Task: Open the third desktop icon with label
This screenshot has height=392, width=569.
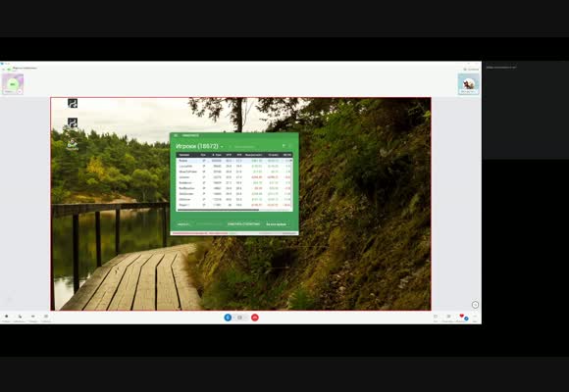Action: point(73,144)
